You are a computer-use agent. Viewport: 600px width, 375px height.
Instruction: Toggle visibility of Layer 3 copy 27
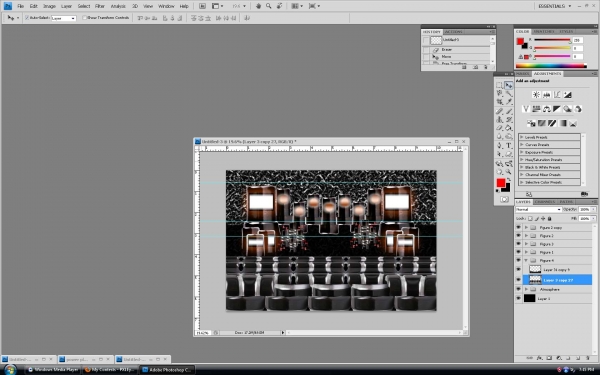pos(518,280)
